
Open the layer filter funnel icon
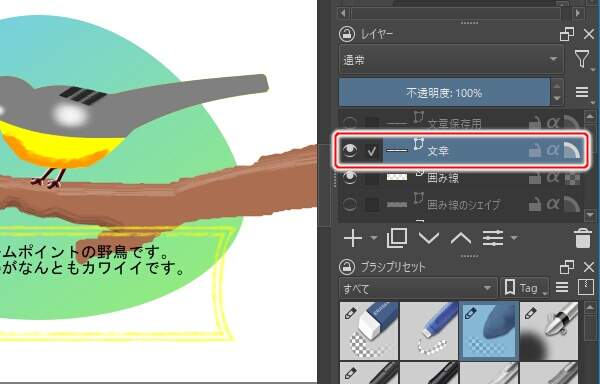pos(582,60)
